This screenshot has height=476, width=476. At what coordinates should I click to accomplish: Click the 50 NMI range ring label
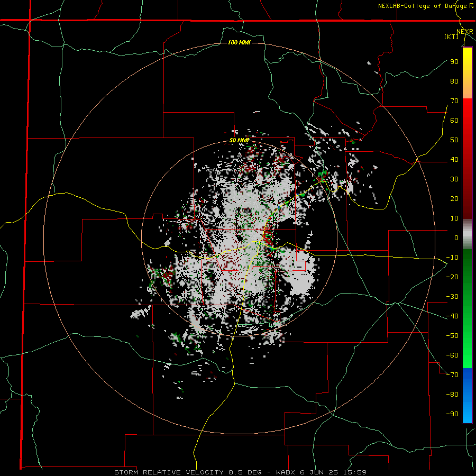239,140
